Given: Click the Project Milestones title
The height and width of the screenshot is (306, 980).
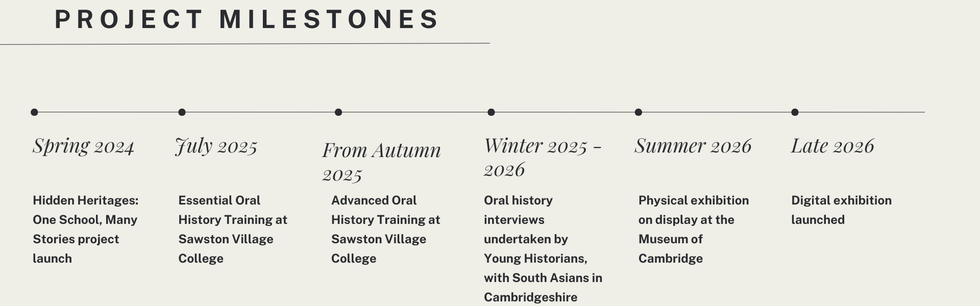Looking at the screenshot, I should point(247,19).
